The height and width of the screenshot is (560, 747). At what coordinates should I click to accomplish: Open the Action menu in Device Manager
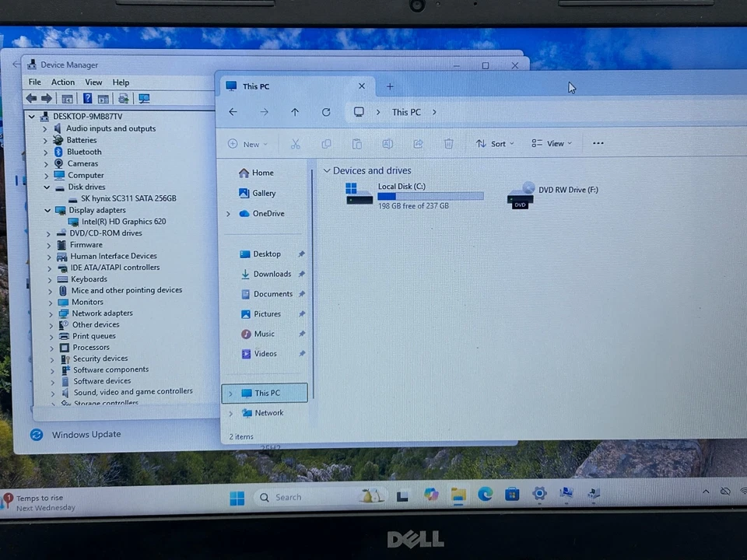tap(62, 82)
